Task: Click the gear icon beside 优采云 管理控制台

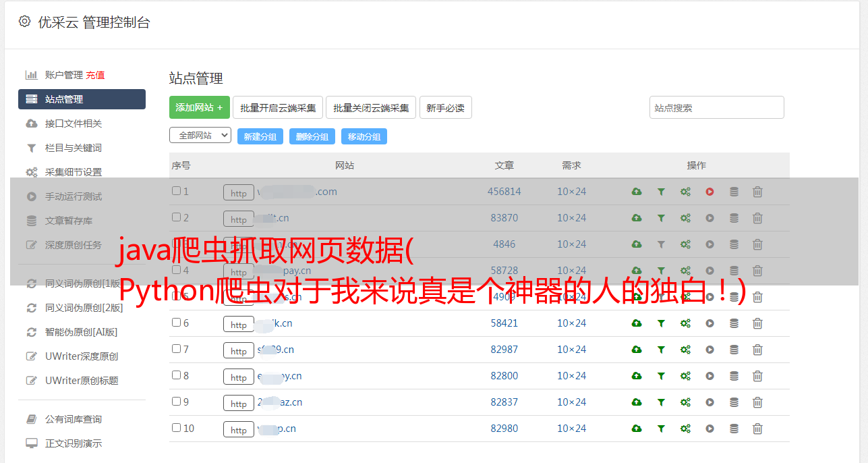Action: tap(25, 22)
